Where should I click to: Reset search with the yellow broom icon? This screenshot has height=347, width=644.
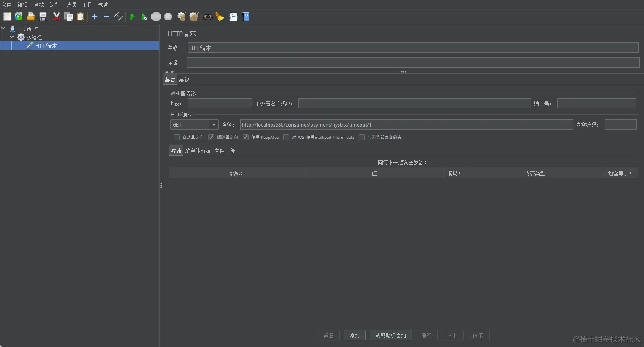coord(219,17)
